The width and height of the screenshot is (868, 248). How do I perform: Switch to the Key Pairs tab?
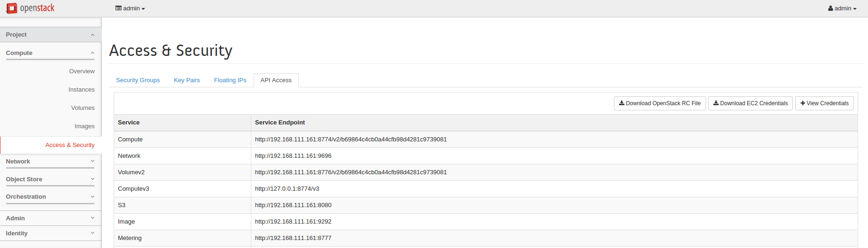coord(187,80)
